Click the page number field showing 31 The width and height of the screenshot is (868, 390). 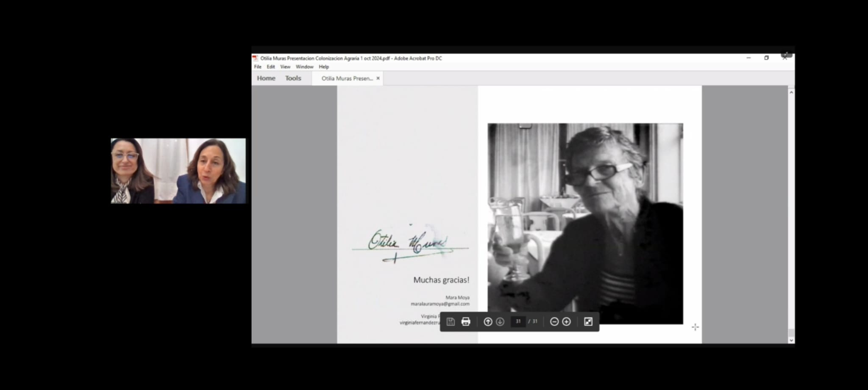click(x=518, y=321)
